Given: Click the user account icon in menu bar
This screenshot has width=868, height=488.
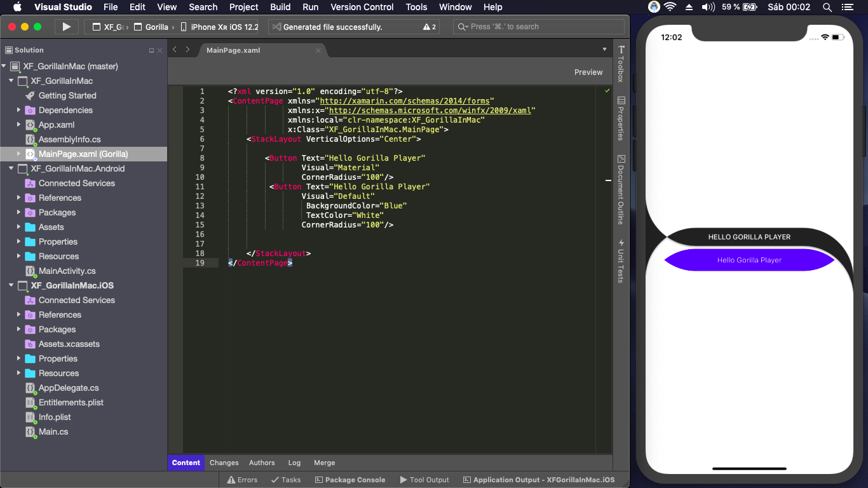Looking at the screenshot, I should [654, 7].
